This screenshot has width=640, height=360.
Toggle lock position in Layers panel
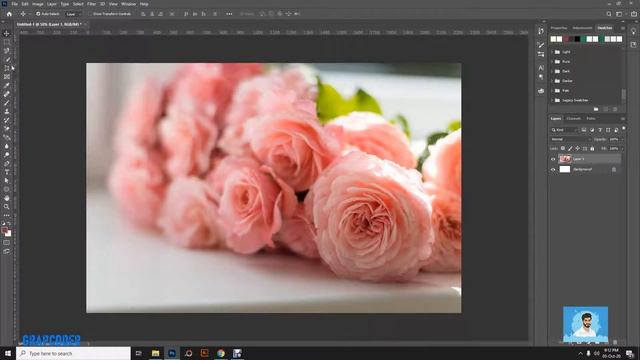578,149
